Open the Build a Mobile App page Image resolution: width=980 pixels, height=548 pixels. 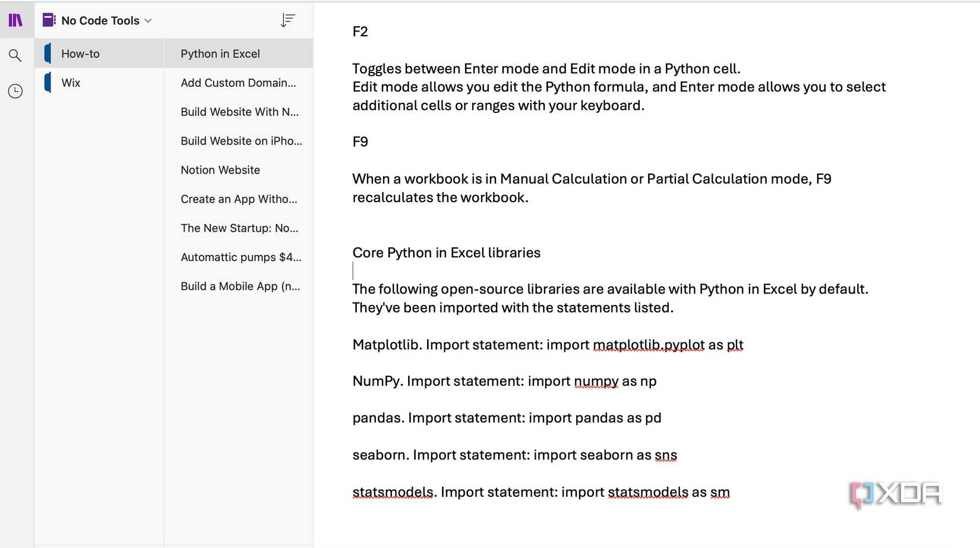240,286
